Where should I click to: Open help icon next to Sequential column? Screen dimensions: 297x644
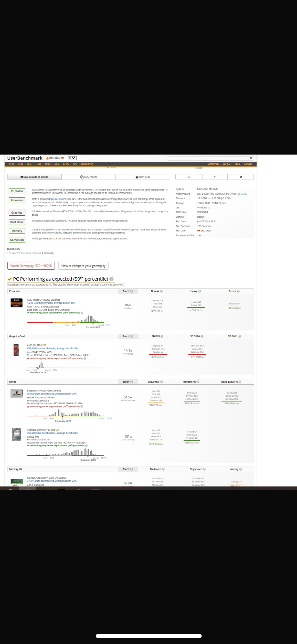point(161,382)
